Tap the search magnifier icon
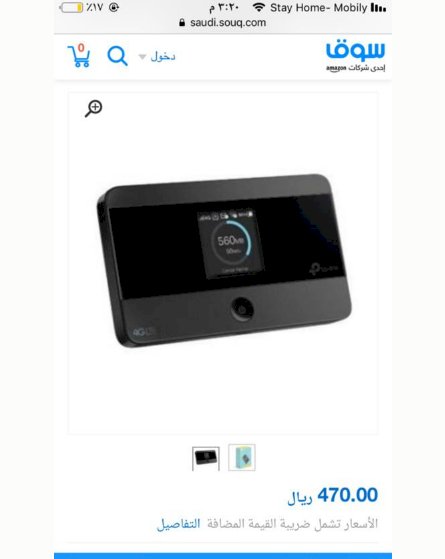 click(117, 56)
